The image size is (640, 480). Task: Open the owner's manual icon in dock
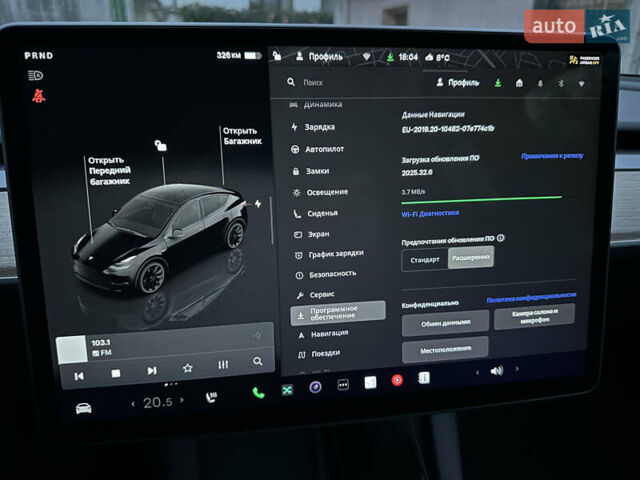click(424, 378)
